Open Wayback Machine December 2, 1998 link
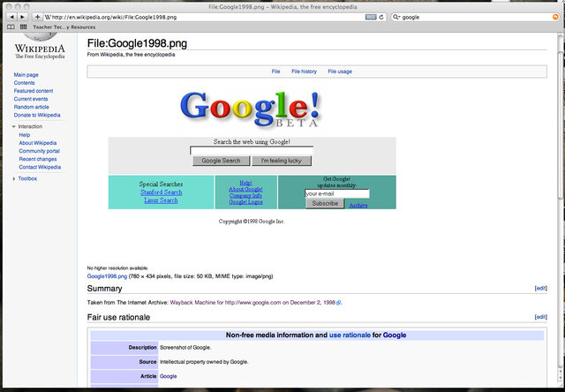 (x=255, y=303)
